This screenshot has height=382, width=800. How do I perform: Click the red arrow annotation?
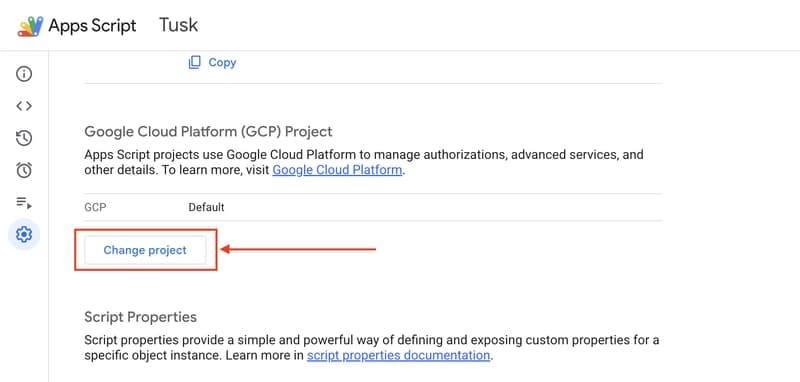[298, 249]
